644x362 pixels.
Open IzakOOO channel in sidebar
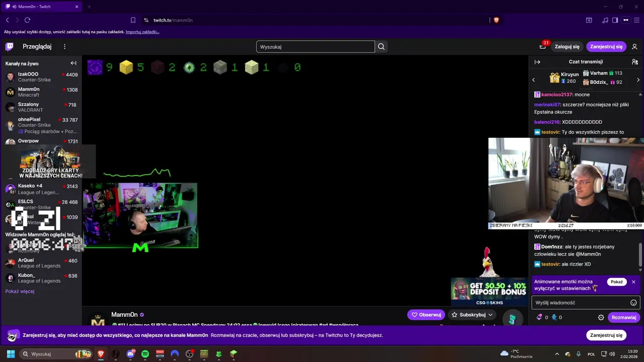pos(41,77)
